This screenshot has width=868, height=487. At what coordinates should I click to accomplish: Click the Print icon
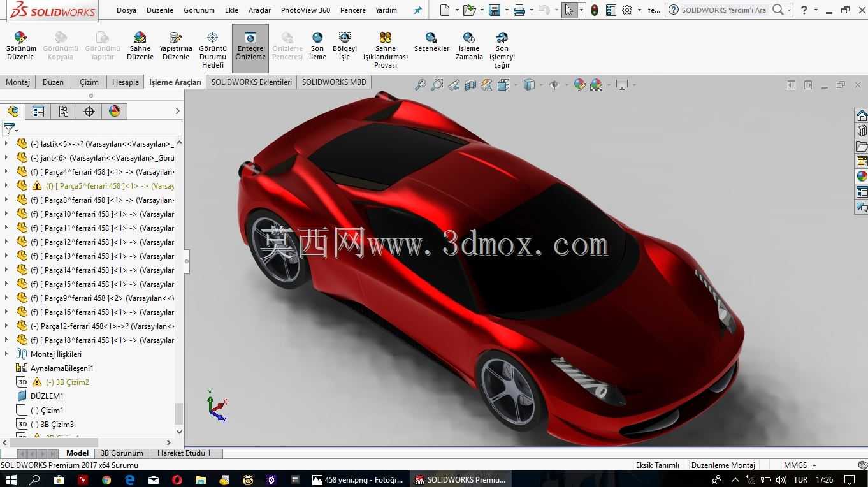(519, 10)
